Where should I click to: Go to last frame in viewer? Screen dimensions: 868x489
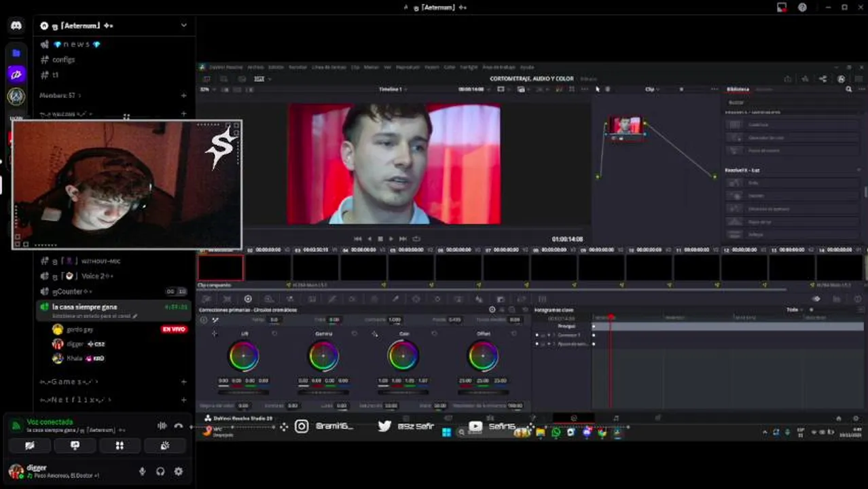pos(403,239)
